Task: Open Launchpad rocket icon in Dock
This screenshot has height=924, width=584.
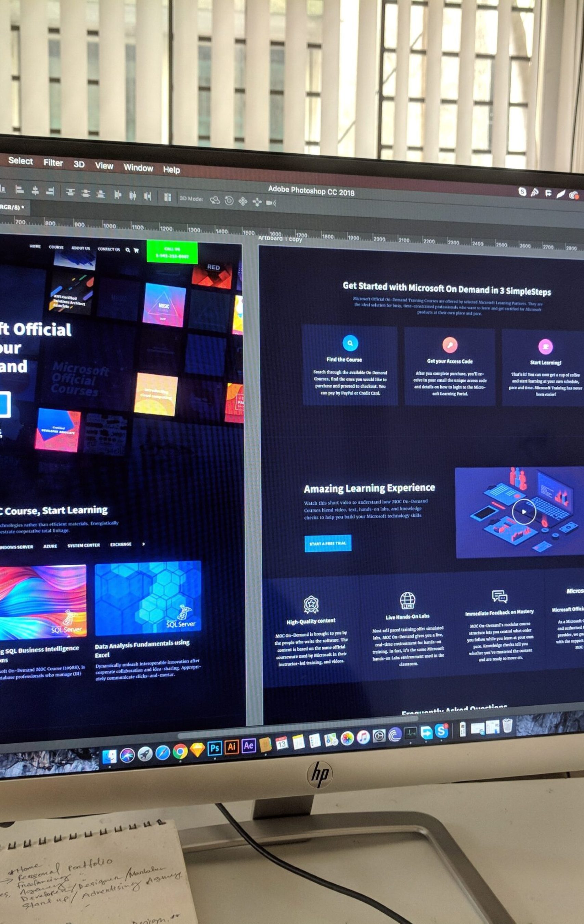Action: tap(145, 754)
